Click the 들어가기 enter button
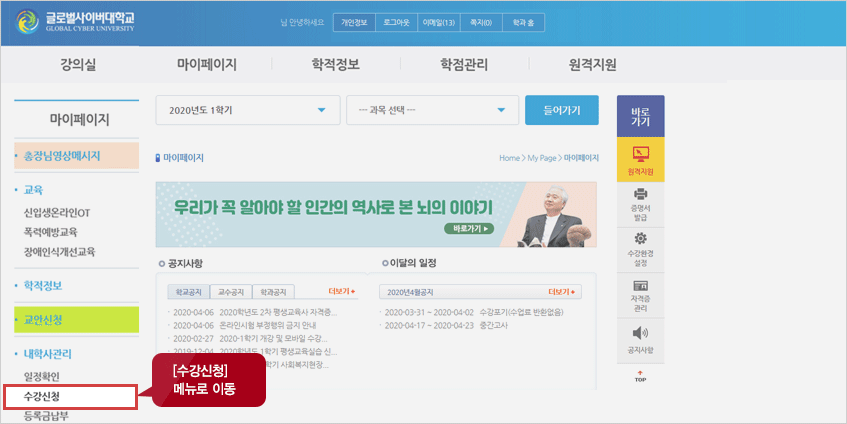Screen dimensions: 847x424 pos(562,110)
